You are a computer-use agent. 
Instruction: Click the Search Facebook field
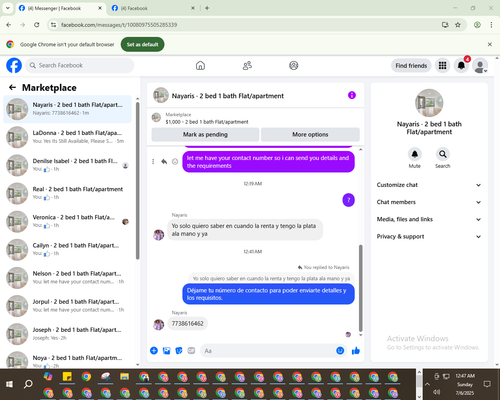coord(80,65)
